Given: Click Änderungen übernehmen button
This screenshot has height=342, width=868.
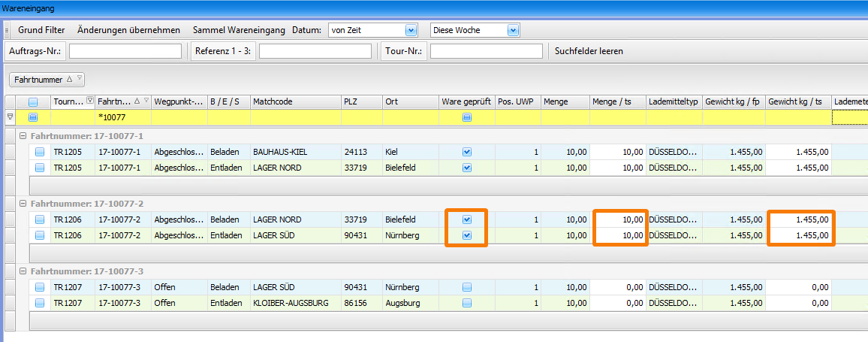Looking at the screenshot, I should click(128, 31).
